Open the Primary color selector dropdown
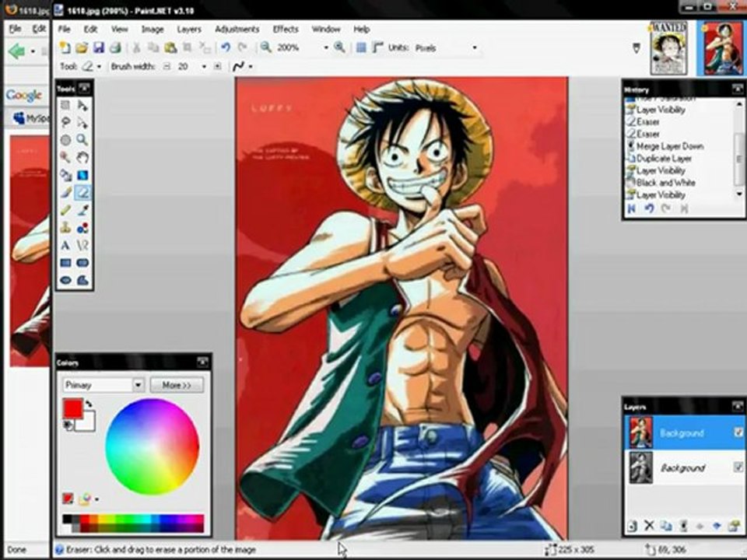The width and height of the screenshot is (747, 560). click(139, 385)
